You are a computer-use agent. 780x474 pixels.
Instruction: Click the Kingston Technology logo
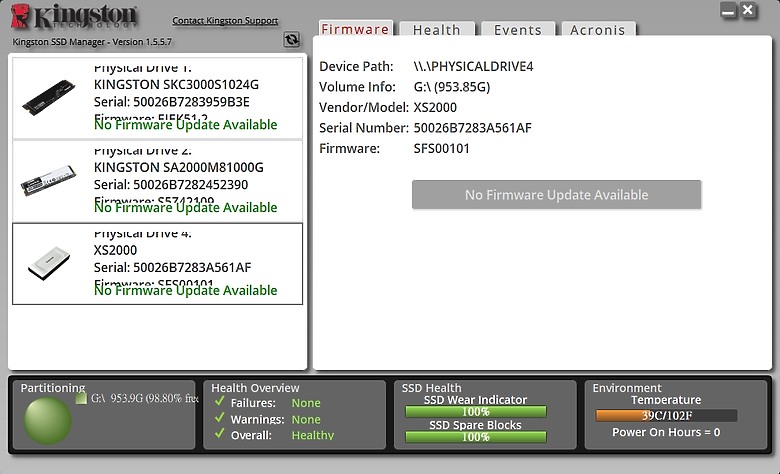point(74,16)
